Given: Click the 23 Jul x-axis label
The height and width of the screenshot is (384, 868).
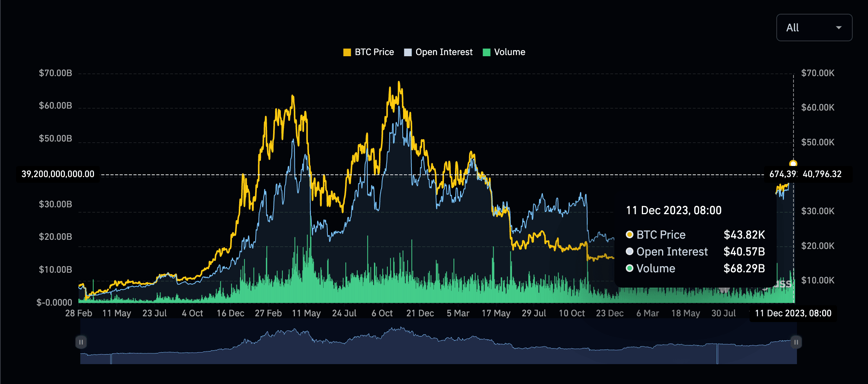Looking at the screenshot, I should pyautogui.click(x=155, y=313).
